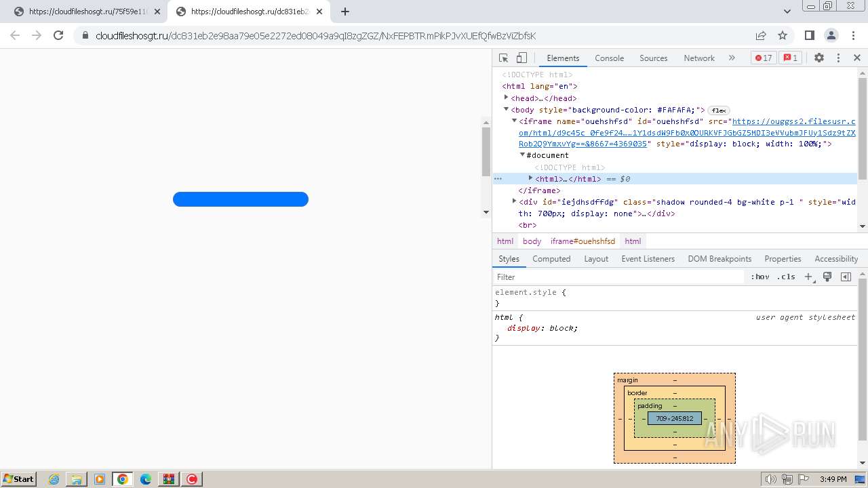868x488 pixels.
Task: Focus the styles Filter field
Action: [618, 277]
